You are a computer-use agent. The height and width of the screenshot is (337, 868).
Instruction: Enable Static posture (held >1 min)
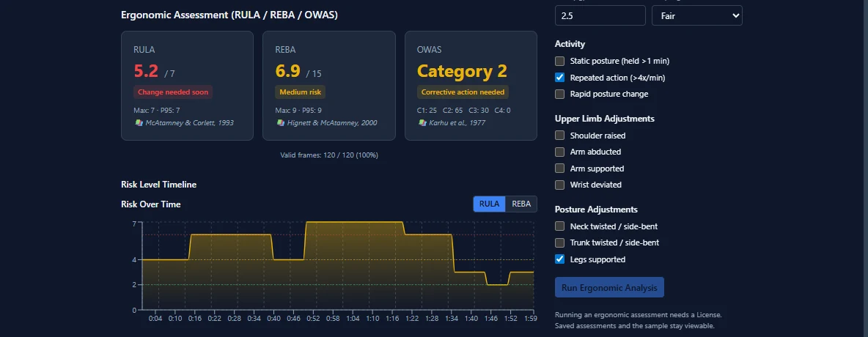(x=559, y=61)
